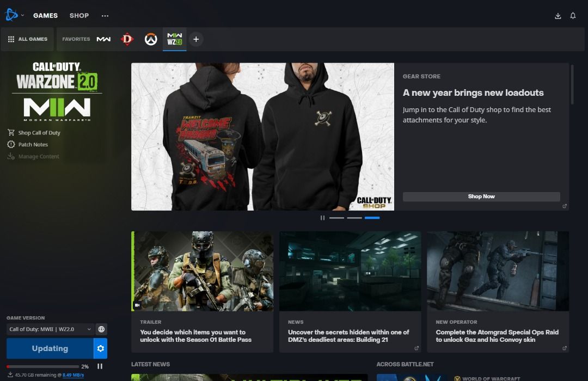Screen dimensions: 588x381
Task: Open game settings gear next to Updating
Action: click(x=101, y=348)
